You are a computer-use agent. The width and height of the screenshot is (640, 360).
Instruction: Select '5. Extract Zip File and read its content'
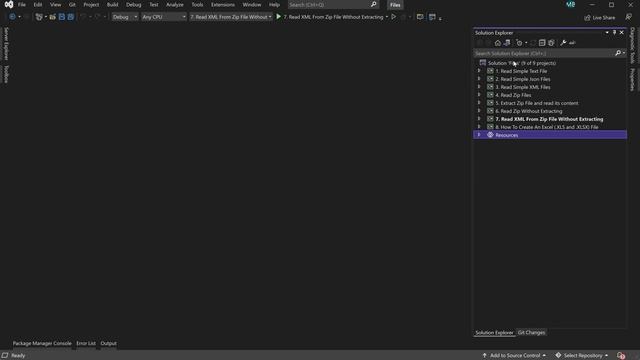pyautogui.click(x=536, y=103)
